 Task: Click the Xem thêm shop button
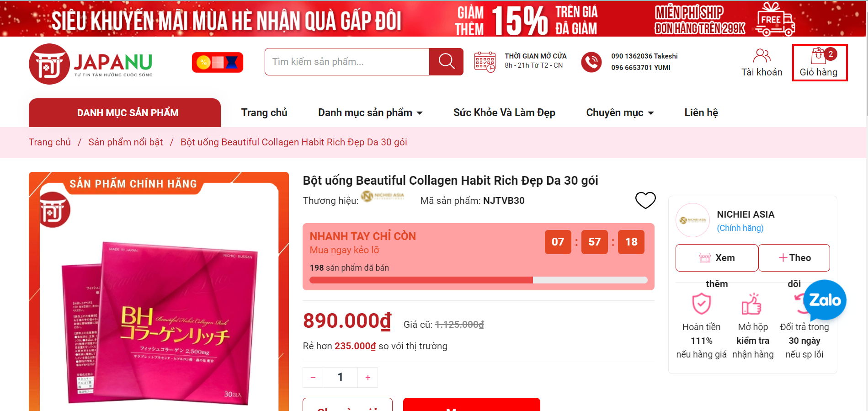tap(717, 258)
